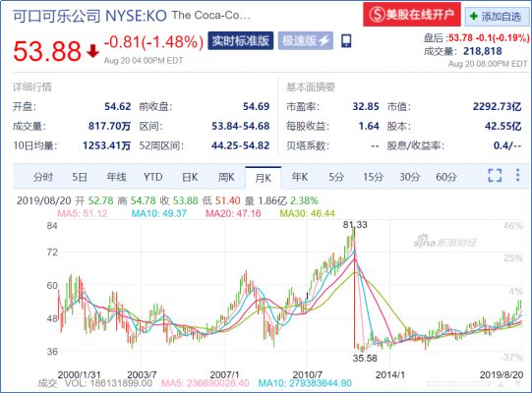The height and width of the screenshot is (393, 532).
Task: Enter fullscreen chart mode
Action: point(495,175)
